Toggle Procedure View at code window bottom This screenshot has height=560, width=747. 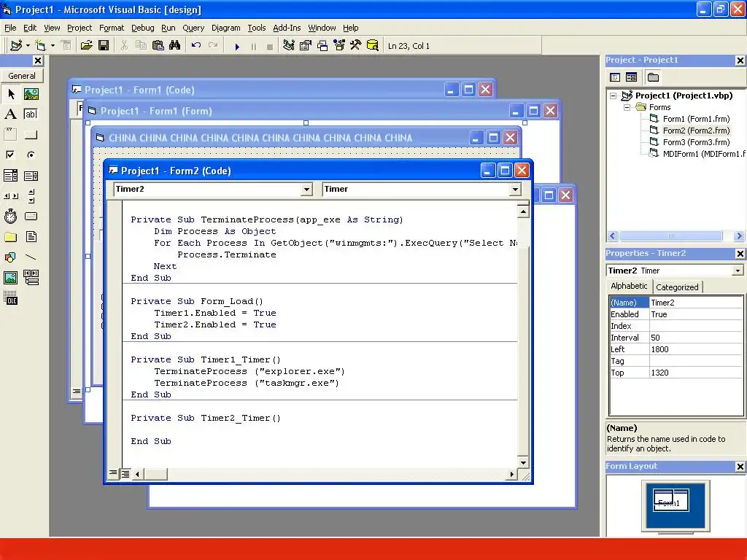click(113, 474)
